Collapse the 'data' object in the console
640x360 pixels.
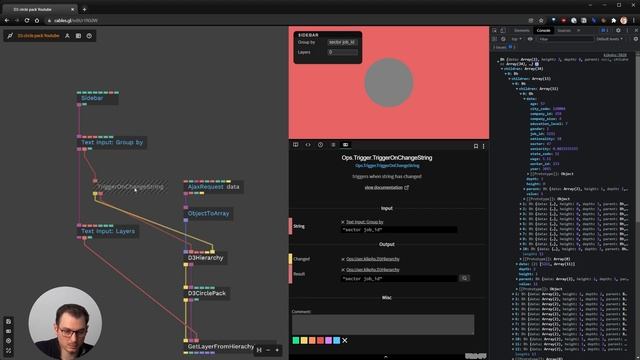click(525, 99)
